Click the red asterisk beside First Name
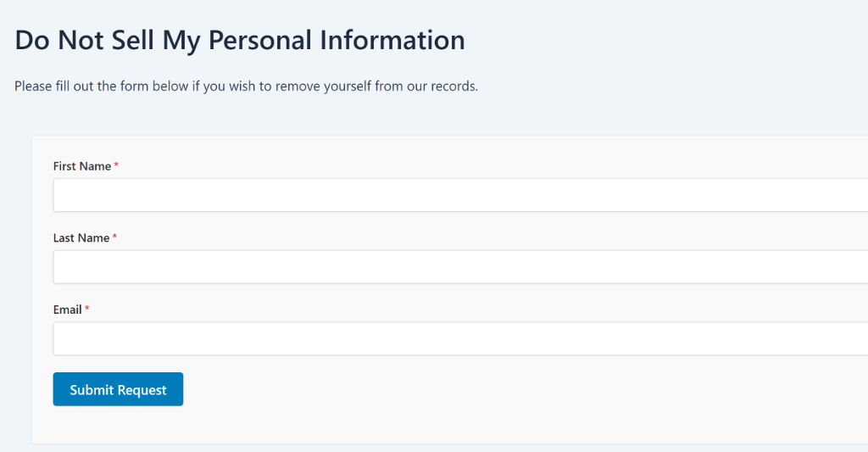The height and width of the screenshot is (452, 868). point(116,165)
